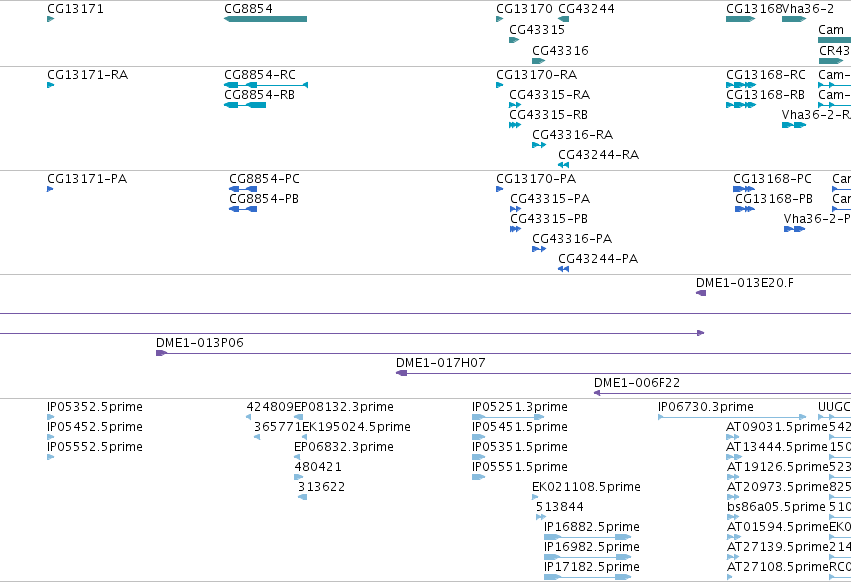Click the CG13170 gene label

tap(524, 9)
